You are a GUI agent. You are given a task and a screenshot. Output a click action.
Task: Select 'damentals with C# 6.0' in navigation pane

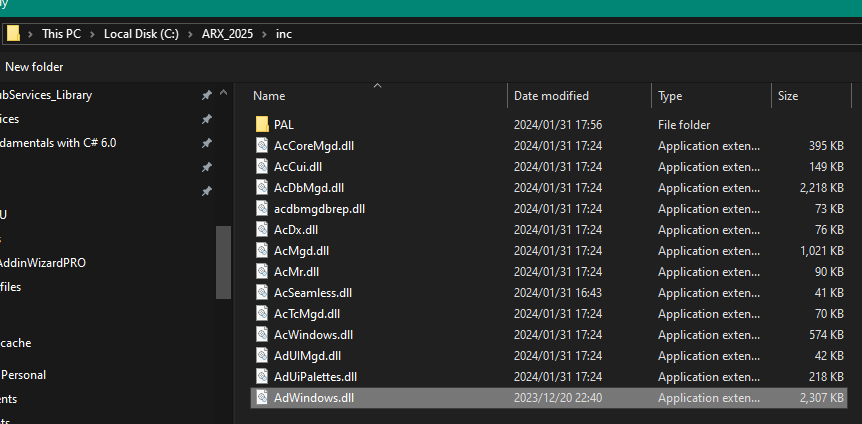tap(58, 143)
